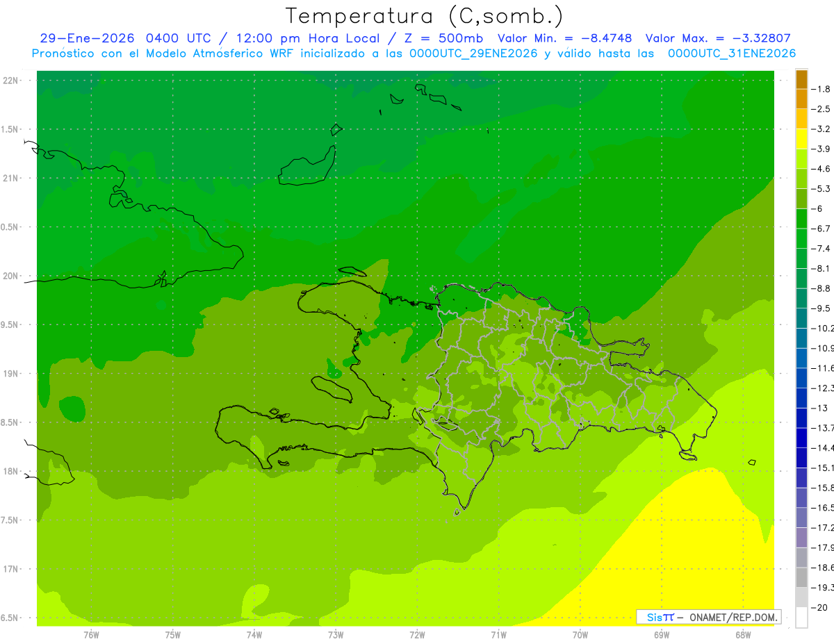Viewport: 834px width, 644px height.
Task: Click the '-5.3' colorbar value
Action: point(821,189)
